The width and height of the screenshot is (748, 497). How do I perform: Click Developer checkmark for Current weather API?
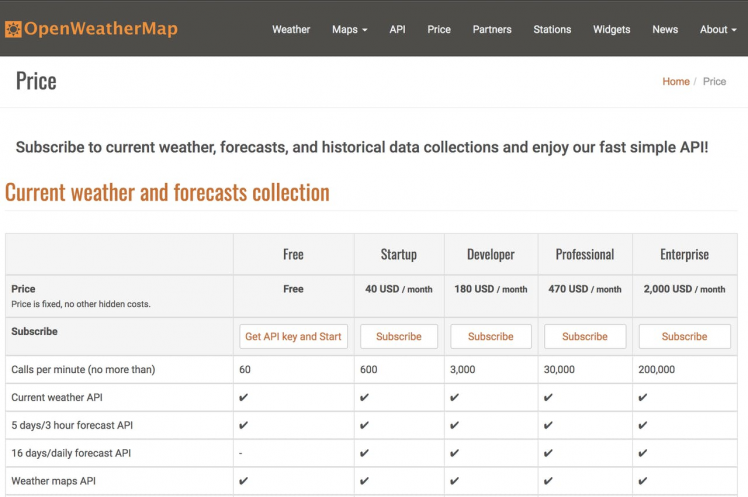(x=455, y=397)
